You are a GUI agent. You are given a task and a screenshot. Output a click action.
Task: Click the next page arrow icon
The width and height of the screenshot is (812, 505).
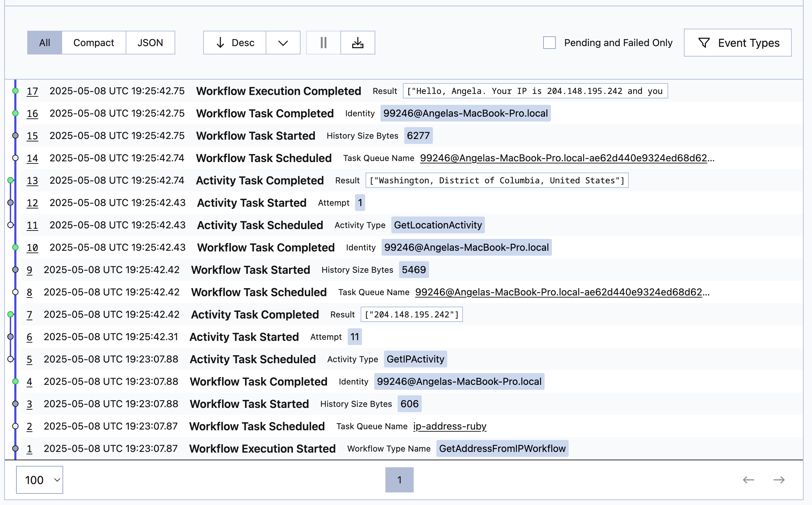(x=779, y=480)
